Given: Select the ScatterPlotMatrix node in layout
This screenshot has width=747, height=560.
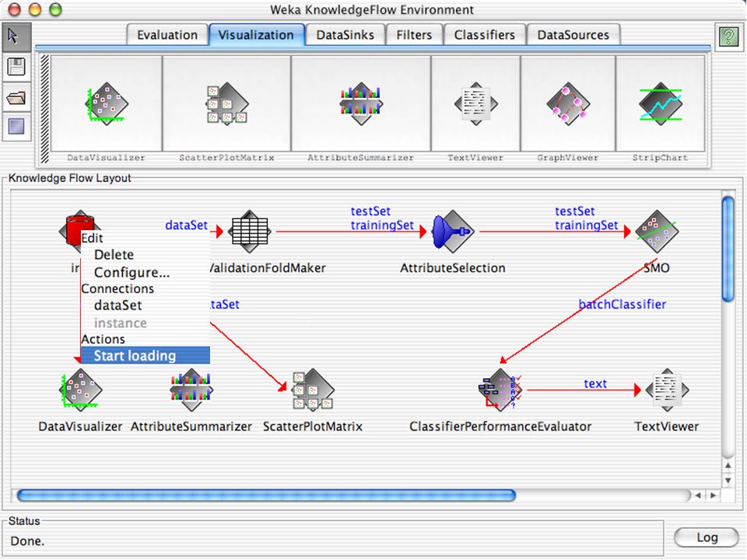Looking at the screenshot, I should 313,390.
